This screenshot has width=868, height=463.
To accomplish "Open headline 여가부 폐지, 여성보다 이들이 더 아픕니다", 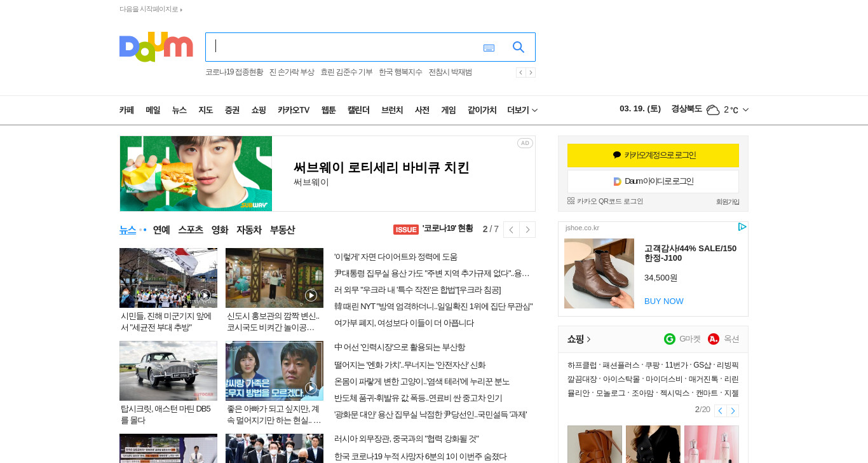I will [x=404, y=323].
